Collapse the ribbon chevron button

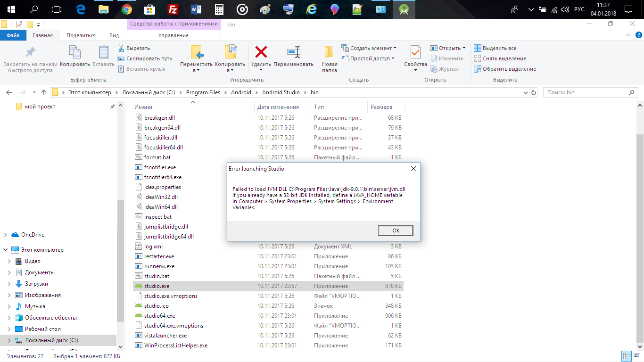[x=628, y=35]
